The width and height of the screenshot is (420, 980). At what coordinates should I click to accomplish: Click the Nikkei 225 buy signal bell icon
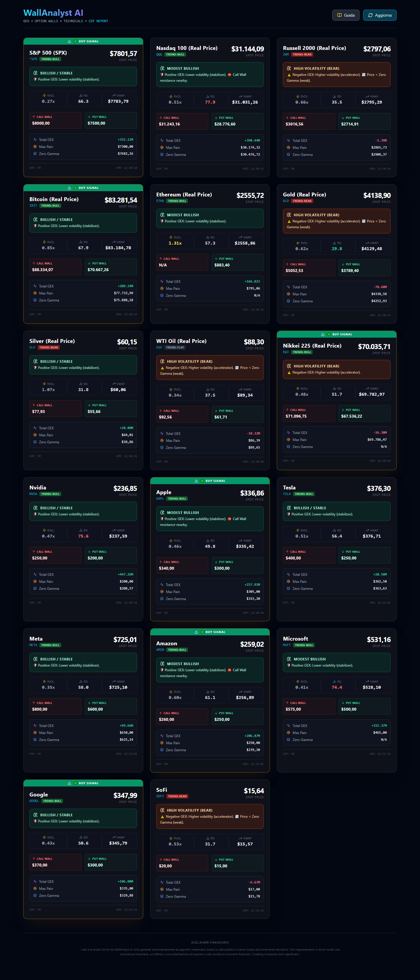click(x=323, y=334)
